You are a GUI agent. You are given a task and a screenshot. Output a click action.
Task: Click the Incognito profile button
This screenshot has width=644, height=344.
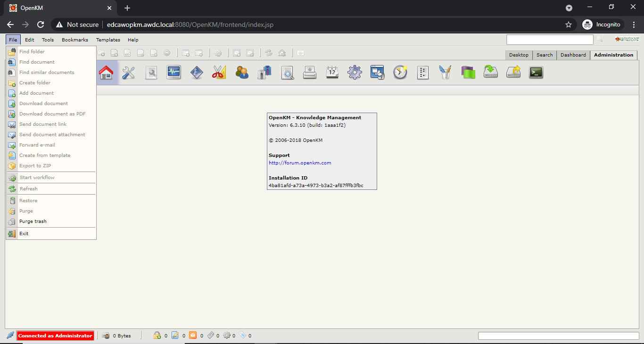[x=603, y=25]
